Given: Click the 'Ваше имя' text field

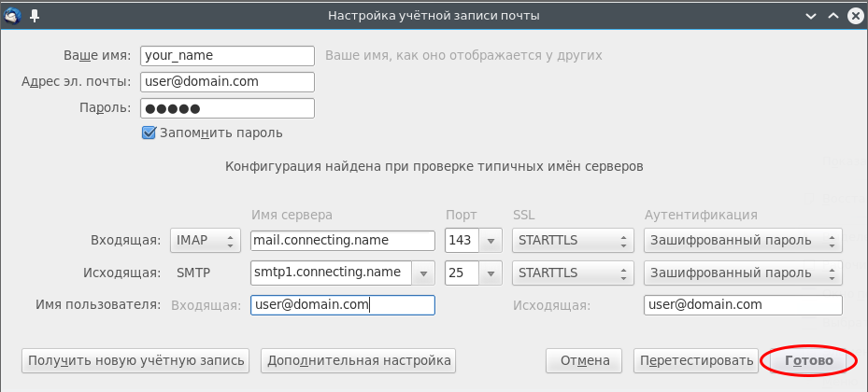Looking at the screenshot, I should point(227,56).
